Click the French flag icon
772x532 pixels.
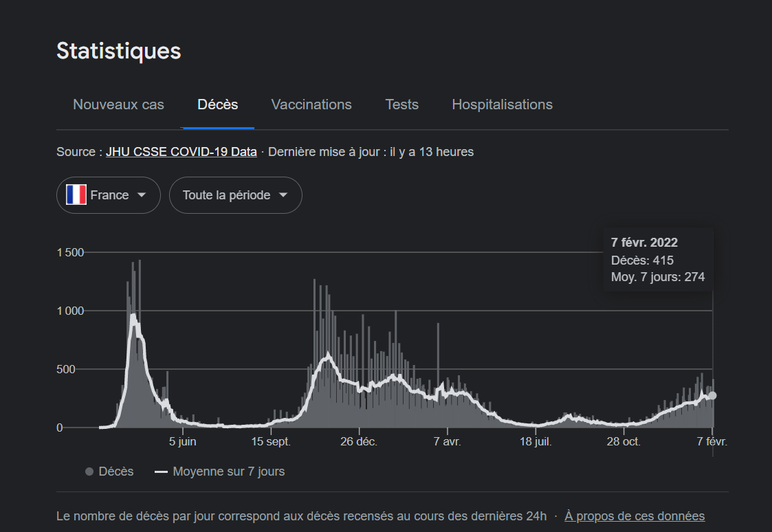tap(76, 195)
